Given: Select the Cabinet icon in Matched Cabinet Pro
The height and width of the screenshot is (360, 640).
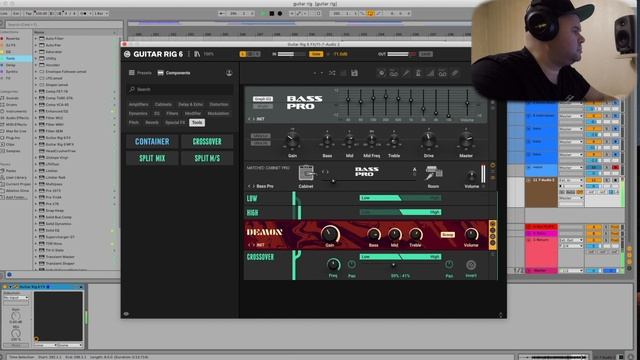Looking at the screenshot, I should coord(306,173).
